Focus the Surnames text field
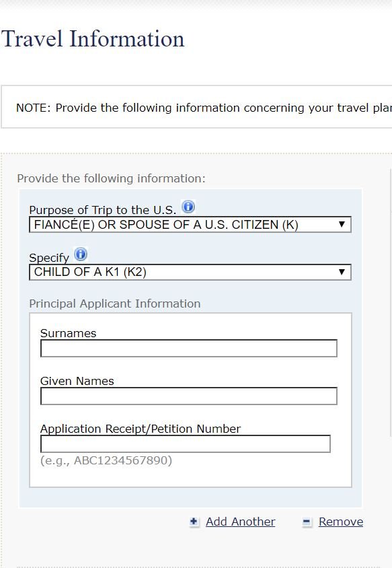Screen dimensions: 392x568 click(x=188, y=348)
